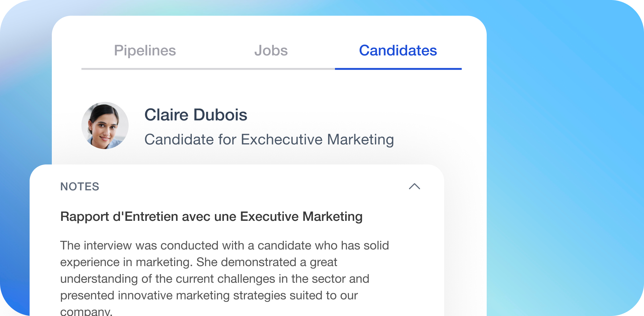Open the notes card panel

pos(237,240)
